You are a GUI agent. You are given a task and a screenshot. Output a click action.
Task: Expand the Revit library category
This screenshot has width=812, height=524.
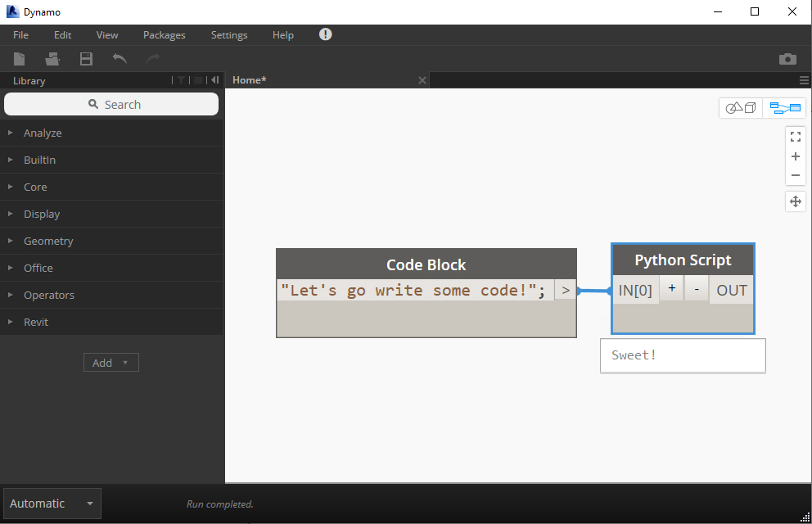(x=111, y=322)
